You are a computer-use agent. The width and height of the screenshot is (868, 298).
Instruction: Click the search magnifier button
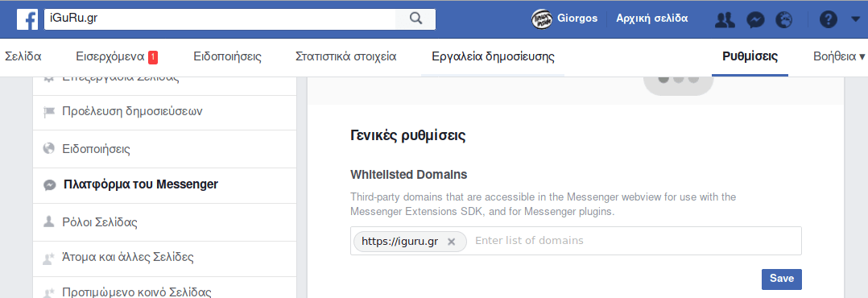[x=415, y=19]
